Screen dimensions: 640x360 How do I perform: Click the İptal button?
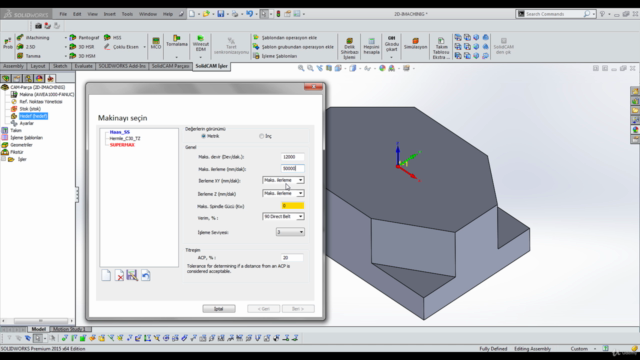point(219,309)
